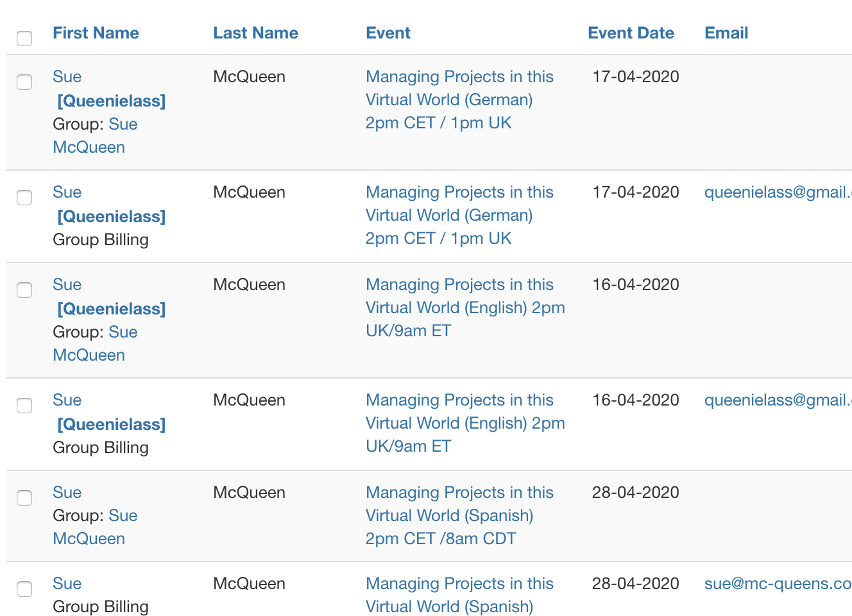The height and width of the screenshot is (616, 852).
Task: Sort by First Name column
Action: (96, 33)
